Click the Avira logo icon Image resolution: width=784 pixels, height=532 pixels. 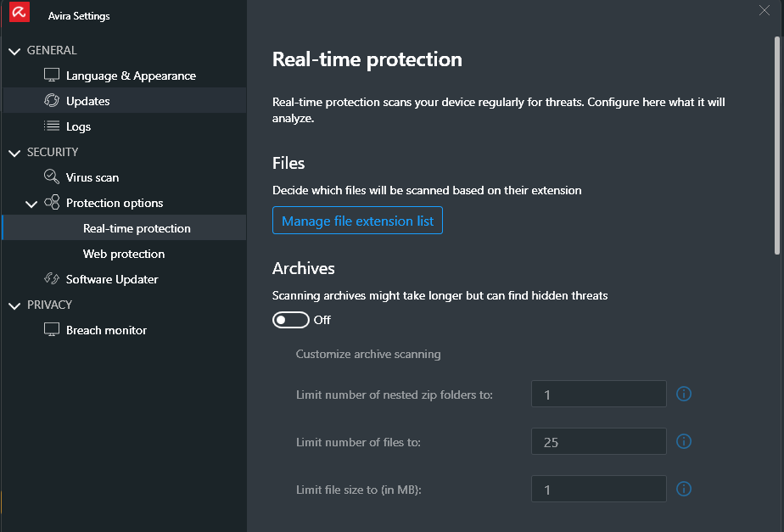coord(20,14)
